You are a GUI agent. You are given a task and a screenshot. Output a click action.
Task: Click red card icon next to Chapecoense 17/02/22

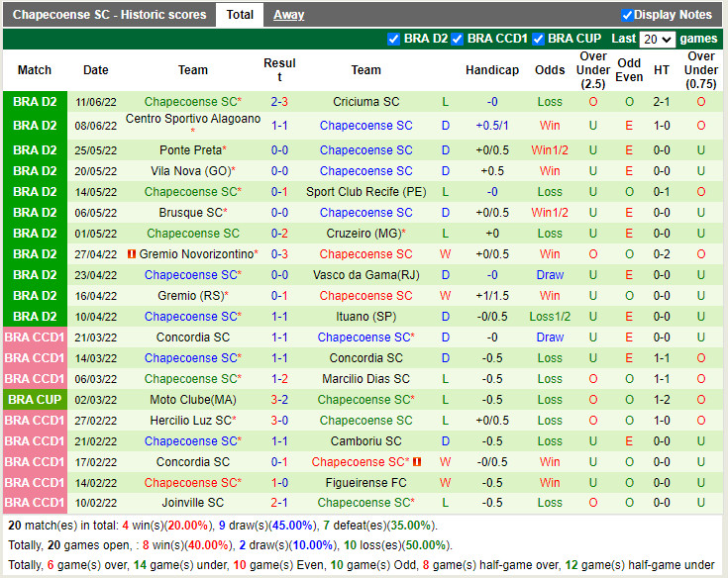click(x=417, y=461)
